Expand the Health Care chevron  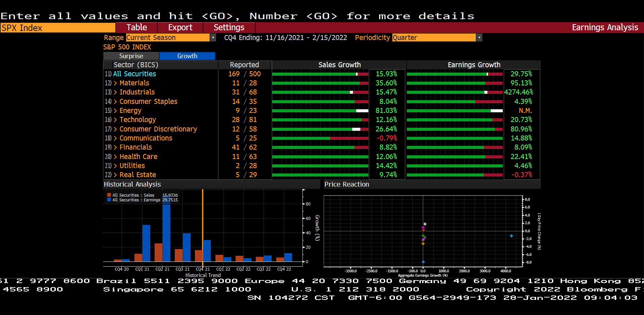click(115, 157)
